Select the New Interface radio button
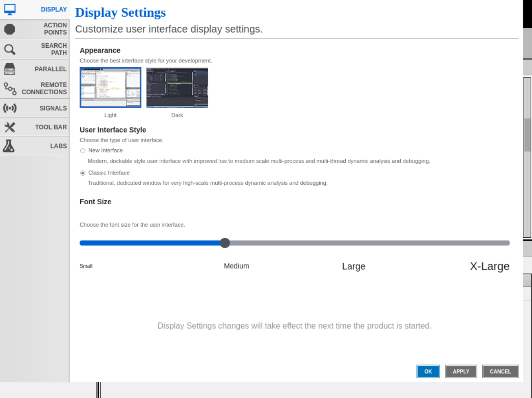Viewport: 532px width, 398px height. pyautogui.click(x=83, y=151)
